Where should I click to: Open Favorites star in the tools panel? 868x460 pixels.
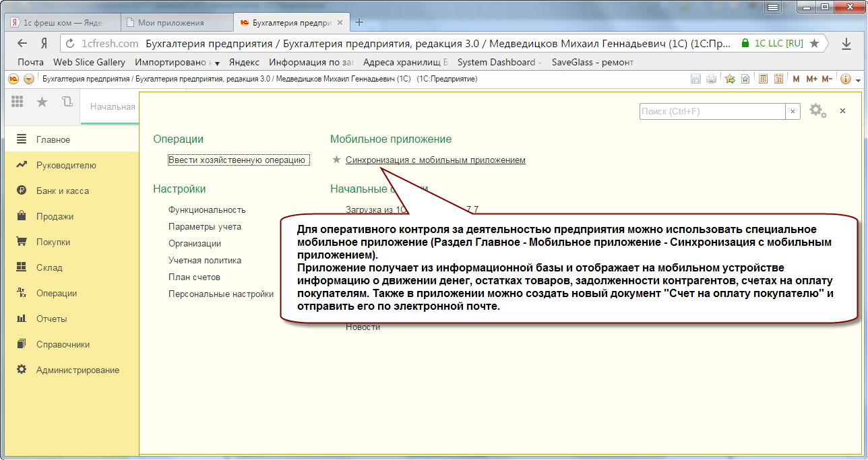pyautogui.click(x=42, y=102)
